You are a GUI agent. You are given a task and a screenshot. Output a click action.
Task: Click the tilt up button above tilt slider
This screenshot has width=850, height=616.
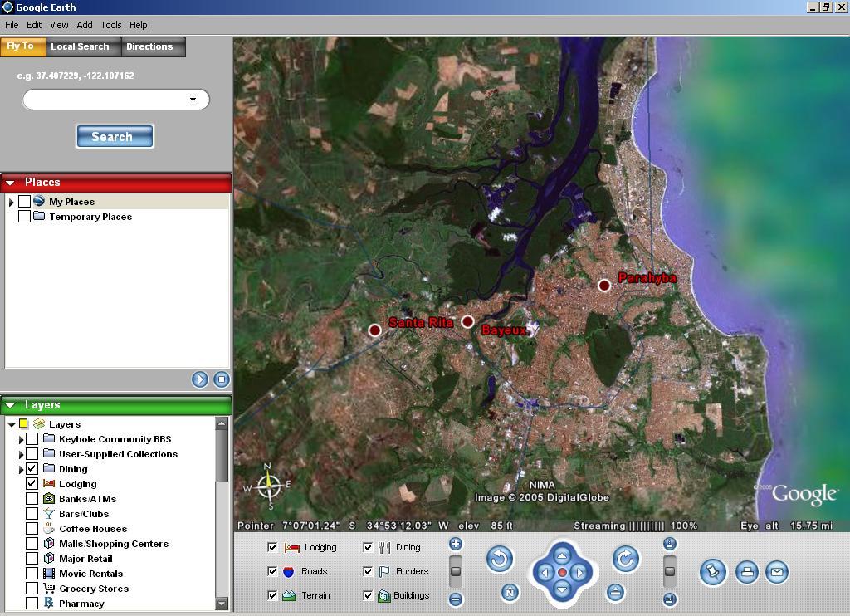670,544
